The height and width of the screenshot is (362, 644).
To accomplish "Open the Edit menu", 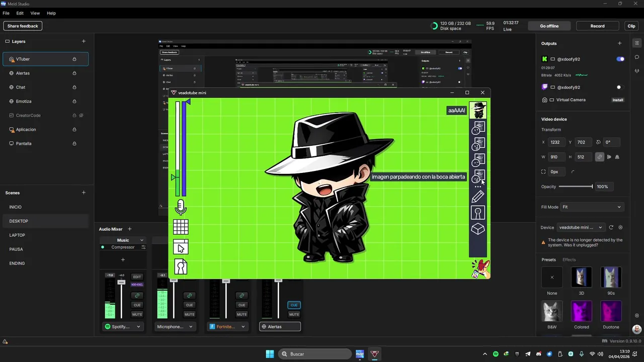I will point(20,13).
